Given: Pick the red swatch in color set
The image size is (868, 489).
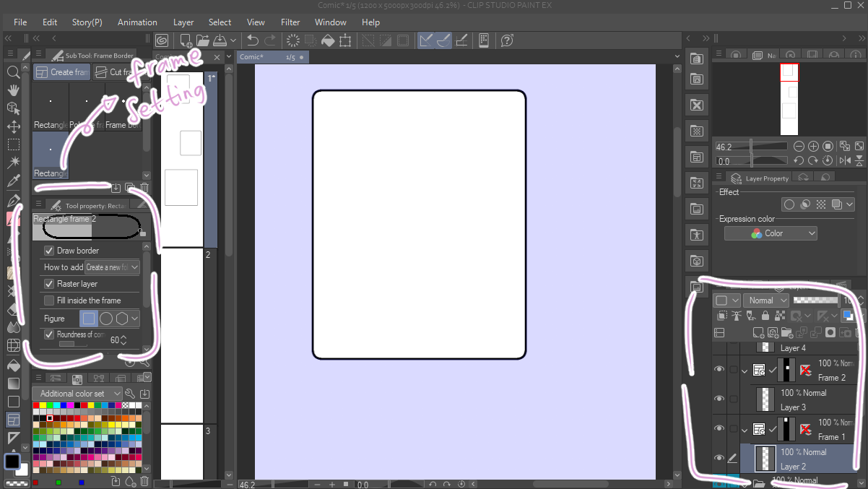Looking at the screenshot, I should (36, 406).
